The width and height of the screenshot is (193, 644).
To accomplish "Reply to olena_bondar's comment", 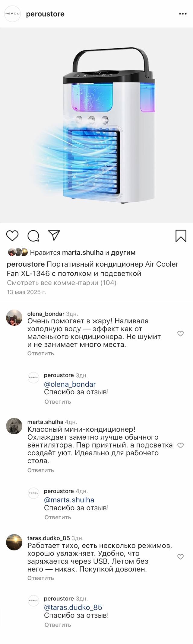I will coord(41,353).
